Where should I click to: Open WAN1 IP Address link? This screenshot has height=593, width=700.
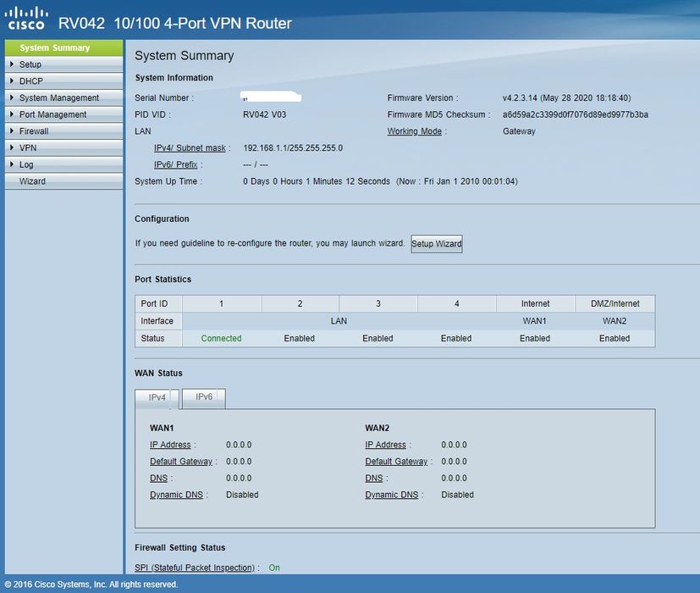(170, 445)
